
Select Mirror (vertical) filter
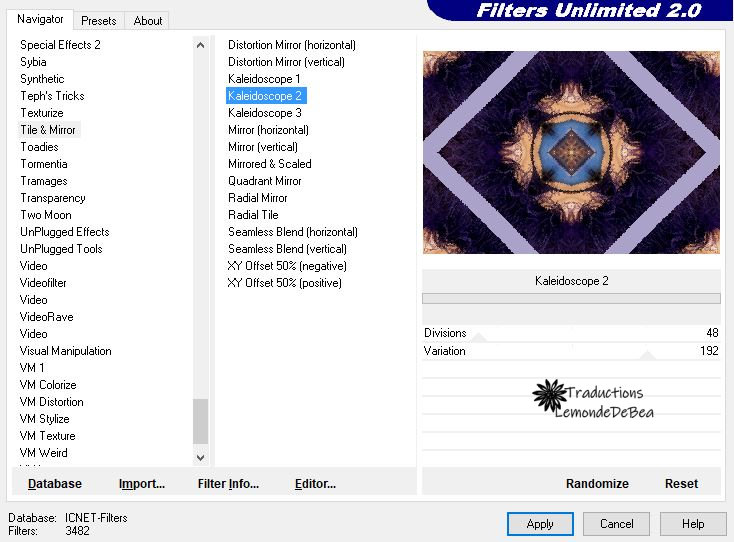pos(263,147)
